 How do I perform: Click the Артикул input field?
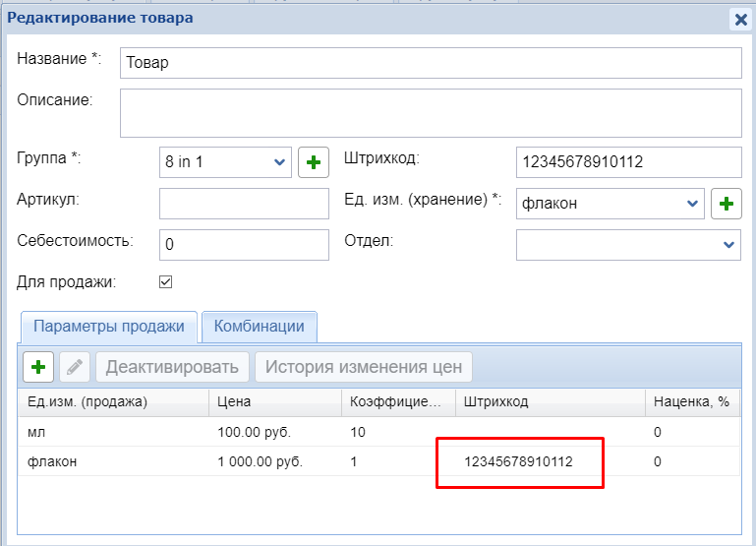[x=243, y=204]
